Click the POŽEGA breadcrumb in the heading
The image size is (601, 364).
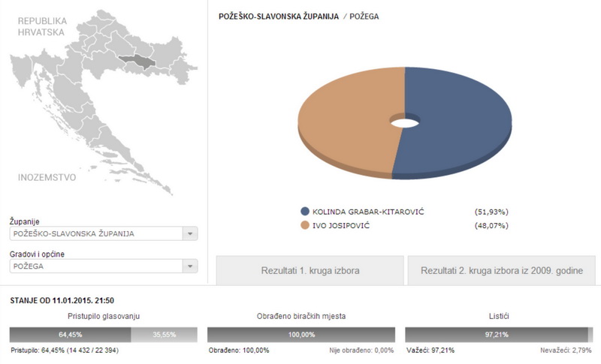pos(364,17)
